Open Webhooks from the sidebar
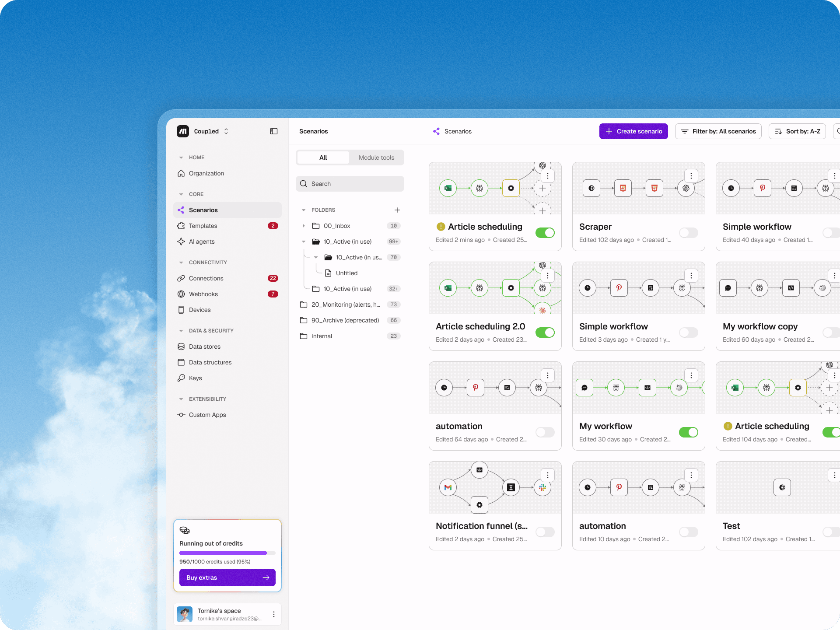Viewport: 840px width, 630px height. click(203, 294)
